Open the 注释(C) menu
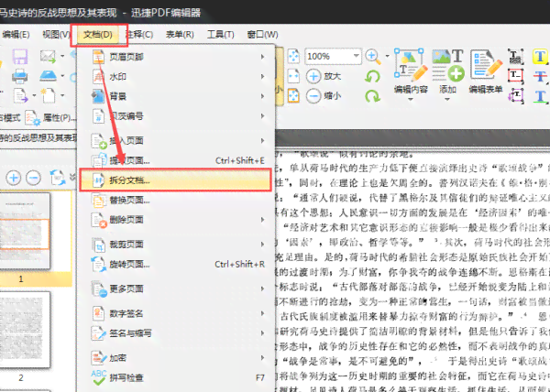This screenshot has height=392, width=550. tap(139, 35)
